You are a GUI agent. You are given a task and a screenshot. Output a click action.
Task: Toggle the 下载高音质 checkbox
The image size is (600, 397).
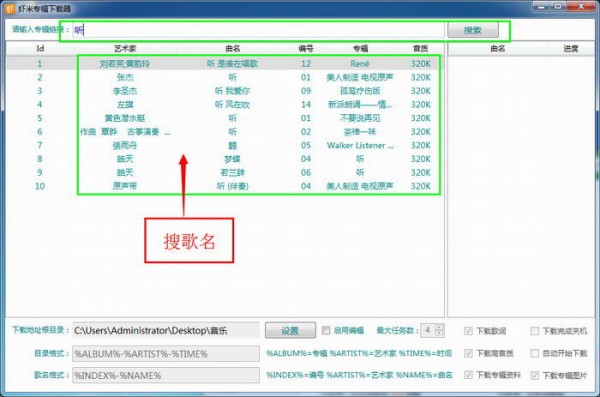(468, 353)
